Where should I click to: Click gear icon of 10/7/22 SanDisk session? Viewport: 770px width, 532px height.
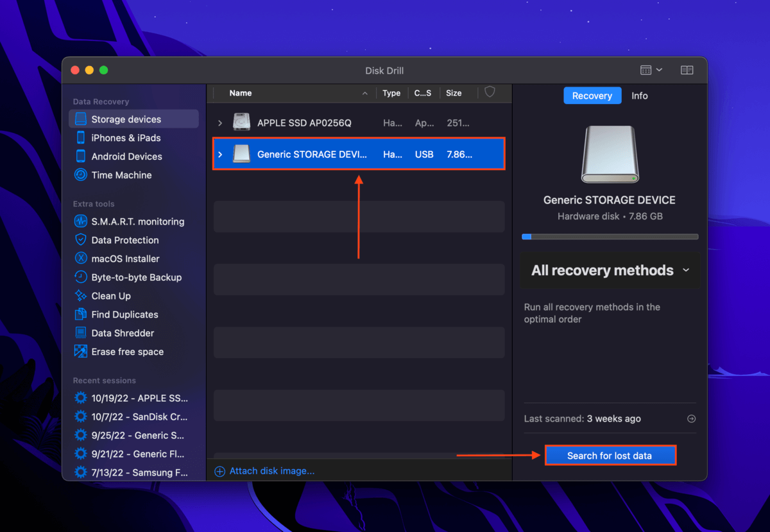coord(81,416)
